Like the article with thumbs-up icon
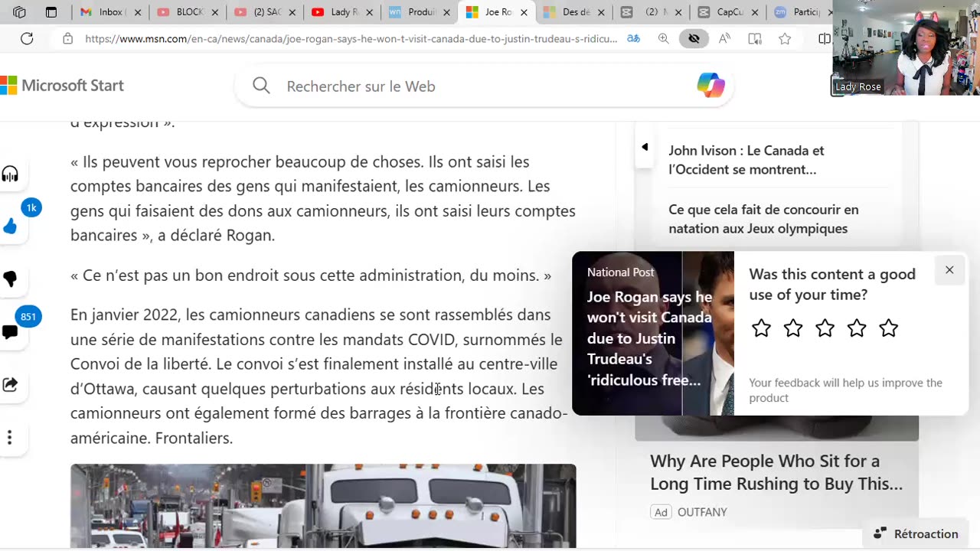This screenshot has width=980, height=551. coord(10,226)
